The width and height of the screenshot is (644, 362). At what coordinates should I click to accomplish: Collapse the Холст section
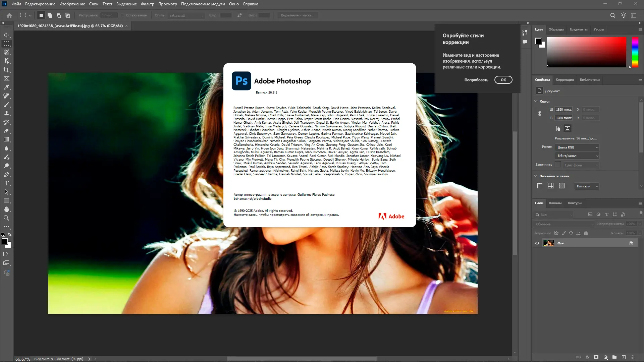(x=536, y=101)
